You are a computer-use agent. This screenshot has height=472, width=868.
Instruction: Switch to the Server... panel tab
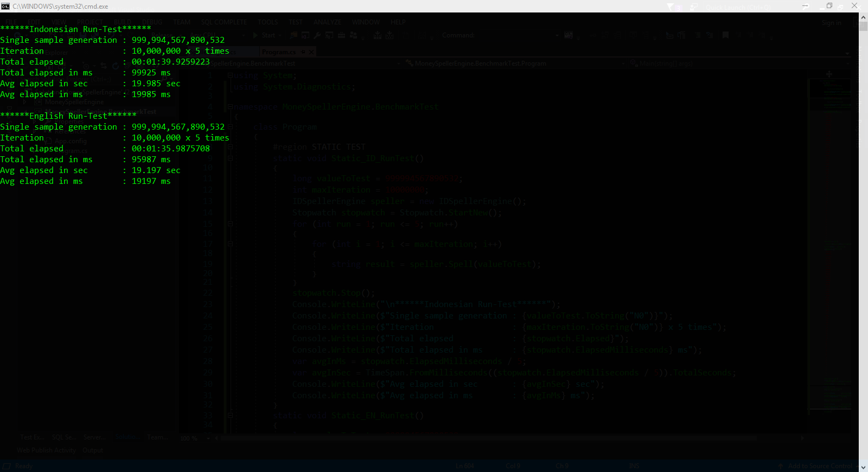[95, 437]
